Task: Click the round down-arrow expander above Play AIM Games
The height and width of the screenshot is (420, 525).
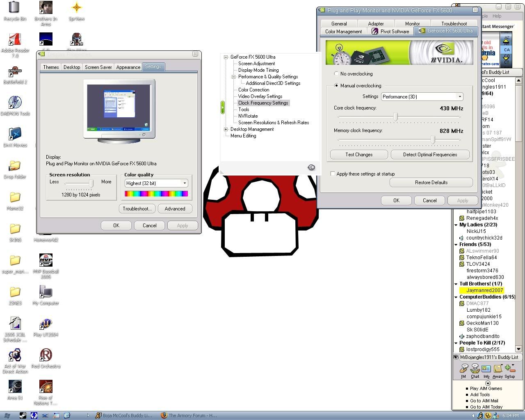Action: [488, 383]
